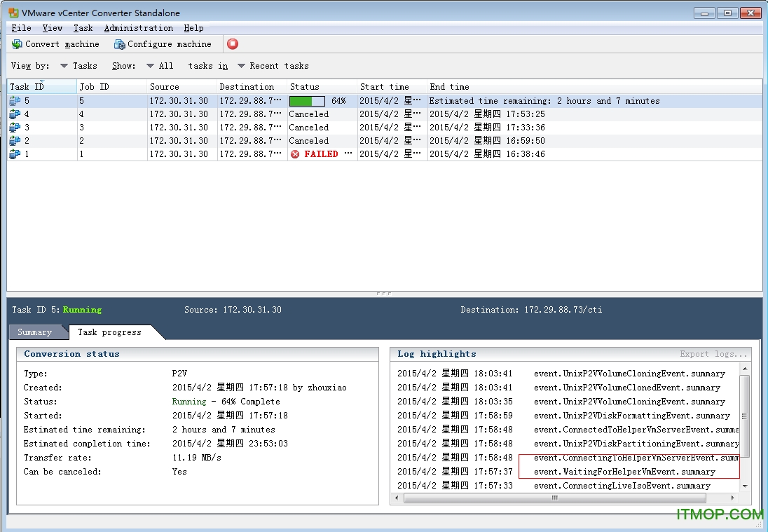The image size is (768, 532).
Task: Click the red FAILED error icon
Action: [295, 154]
